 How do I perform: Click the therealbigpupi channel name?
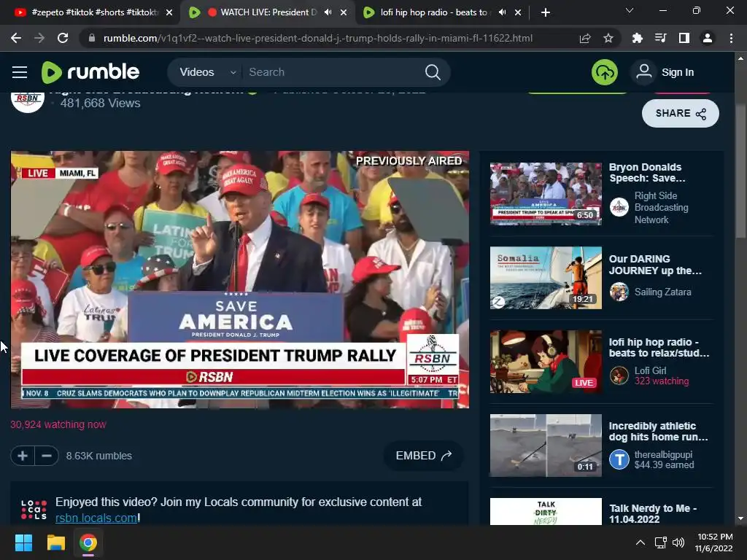(663, 454)
